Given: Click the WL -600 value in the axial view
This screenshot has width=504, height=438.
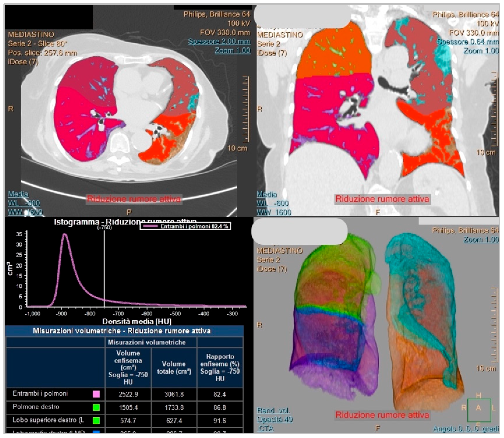Looking at the screenshot, I should tap(24, 203).
